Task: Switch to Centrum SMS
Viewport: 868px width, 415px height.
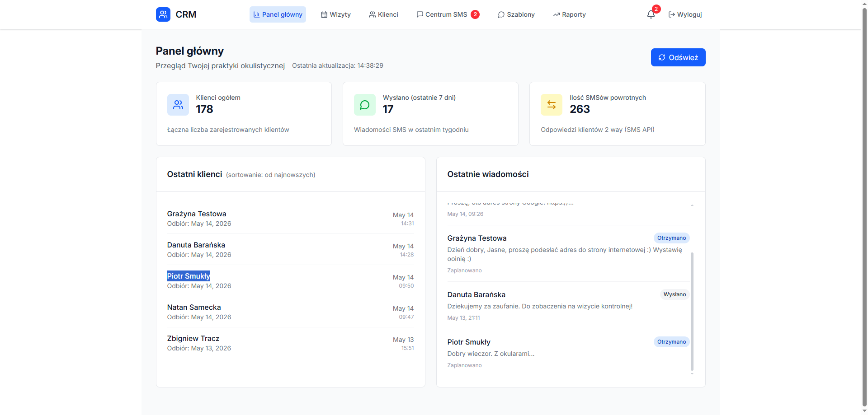Action: (x=448, y=14)
